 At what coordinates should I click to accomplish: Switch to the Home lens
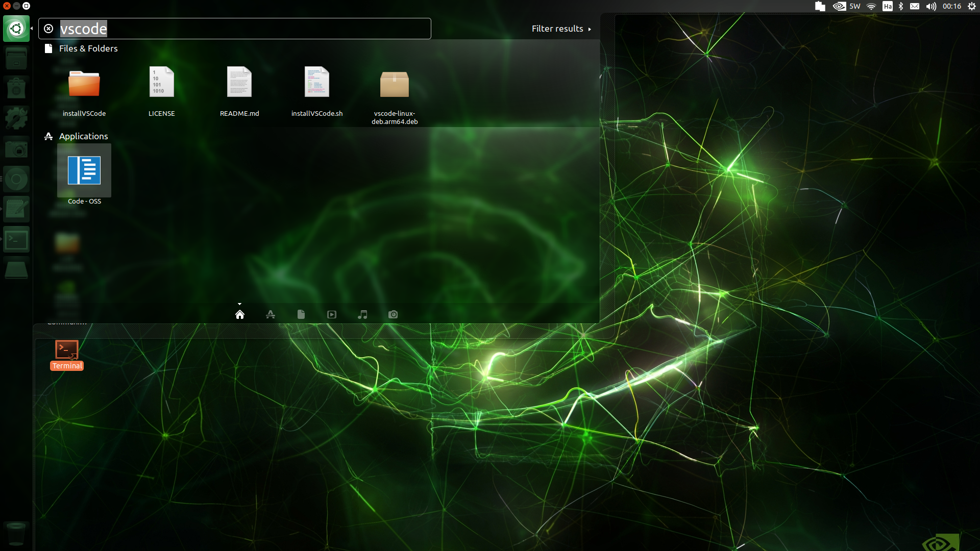[x=239, y=314]
